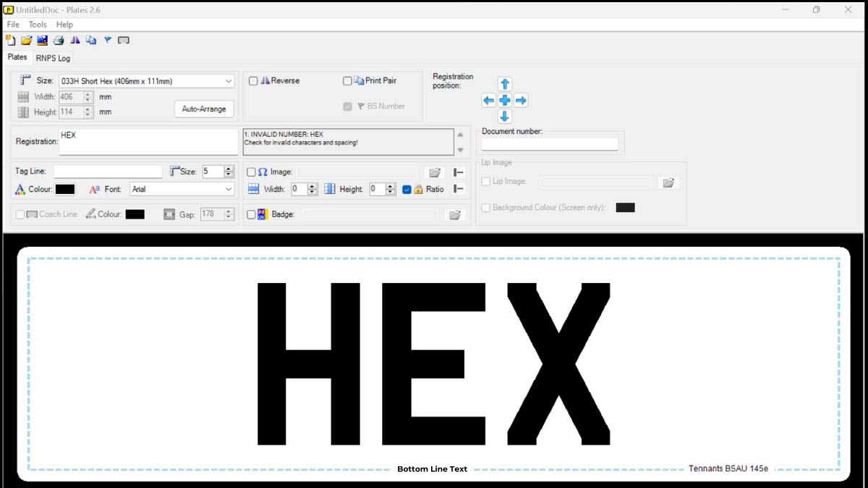The image size is (868, 488).
Task: Select the Plates tab
Action: pos(17,57)
